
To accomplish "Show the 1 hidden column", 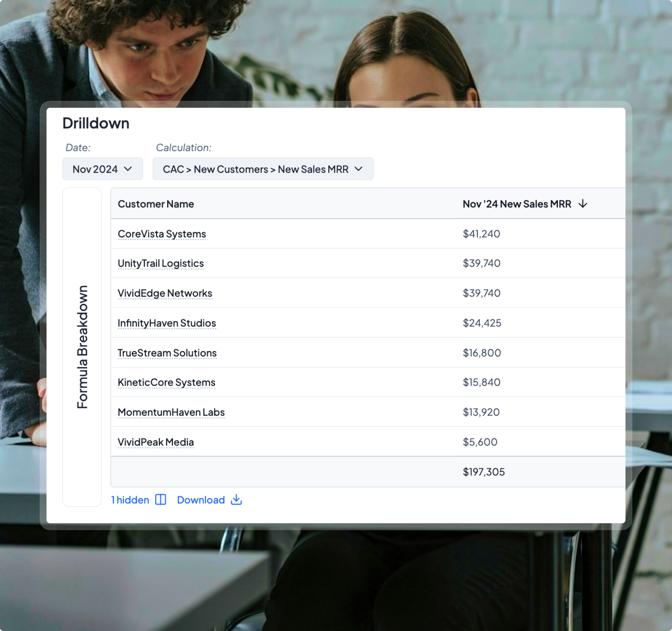I will point(130,500).
